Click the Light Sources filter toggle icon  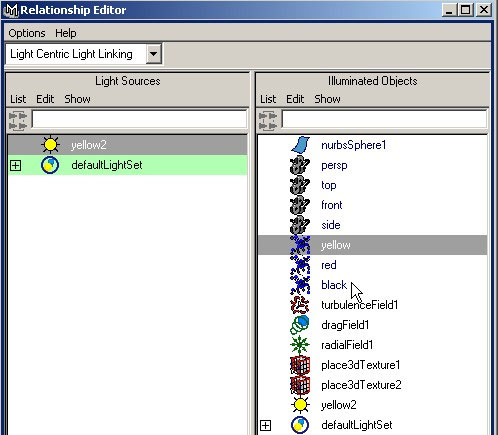pyautogui.click(x=18, y=121)
